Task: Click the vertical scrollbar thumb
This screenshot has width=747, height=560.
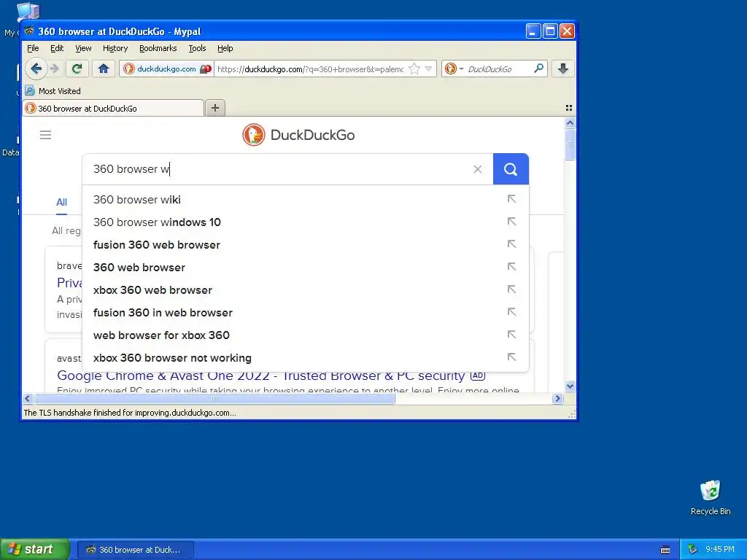Action: [570, 144]
